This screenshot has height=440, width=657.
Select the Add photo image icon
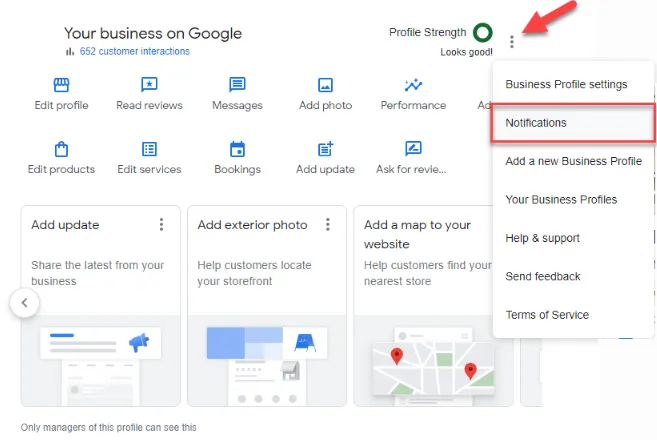(x=325, y=85)
